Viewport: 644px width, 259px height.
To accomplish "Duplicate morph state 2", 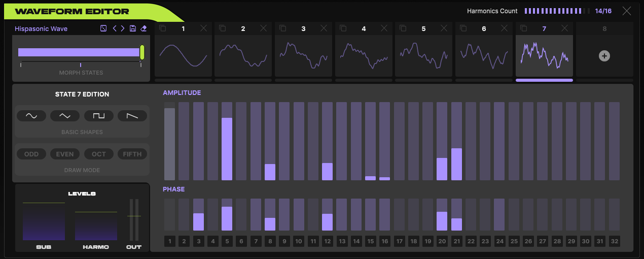I will (223, 28).
